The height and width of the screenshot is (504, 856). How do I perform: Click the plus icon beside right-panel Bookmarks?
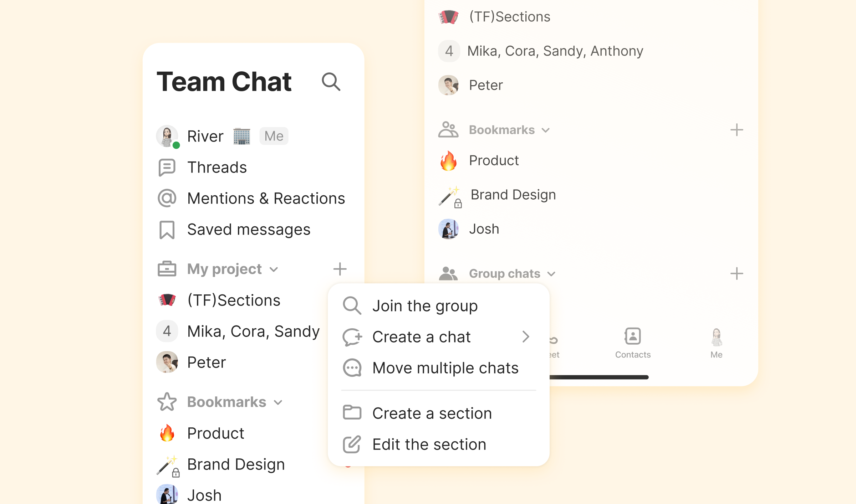click(736, 130)
